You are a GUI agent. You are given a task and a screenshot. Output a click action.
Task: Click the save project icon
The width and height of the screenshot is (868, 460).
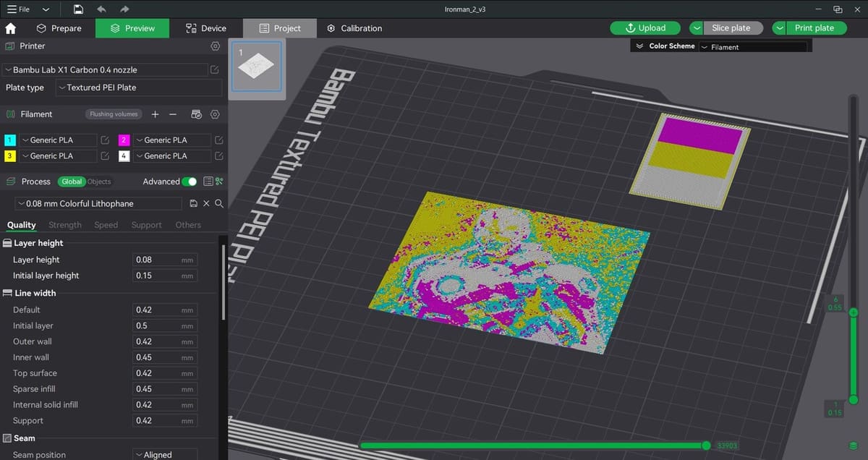[x=78, y=9]
